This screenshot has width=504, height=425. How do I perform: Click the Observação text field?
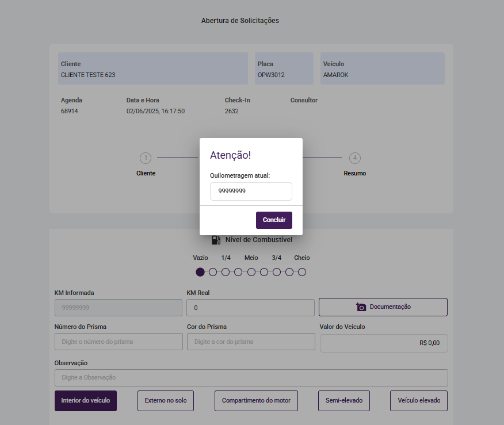251,378
